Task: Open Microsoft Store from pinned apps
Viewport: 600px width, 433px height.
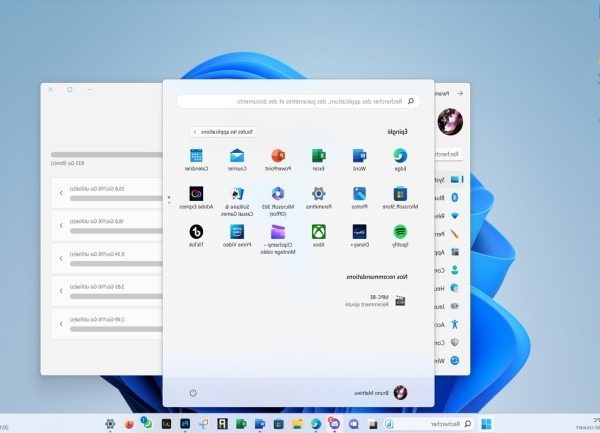Action: click(400, 198)
